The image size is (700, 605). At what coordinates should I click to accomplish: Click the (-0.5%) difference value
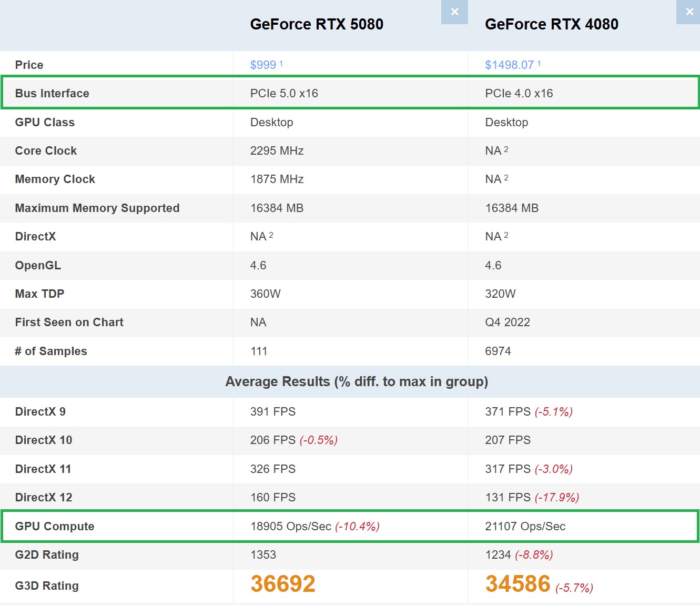point(319,440)
